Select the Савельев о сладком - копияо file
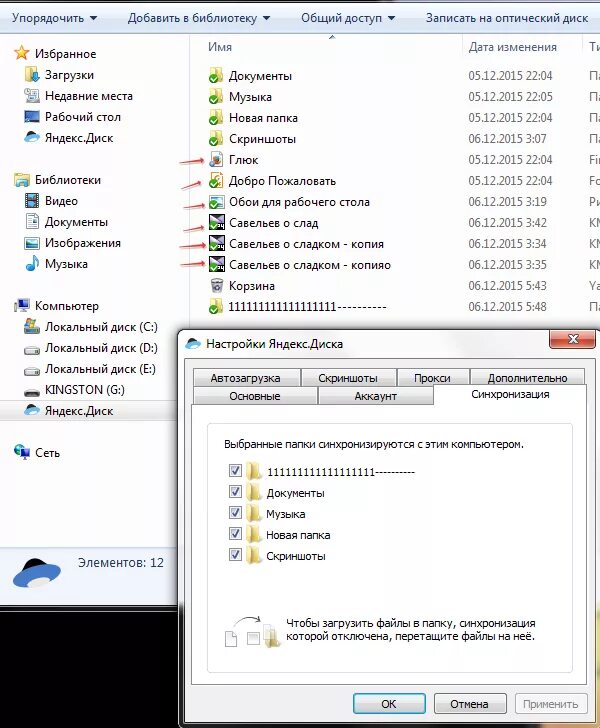The width and height of the screenshot is (600, 728). [310, 265]
